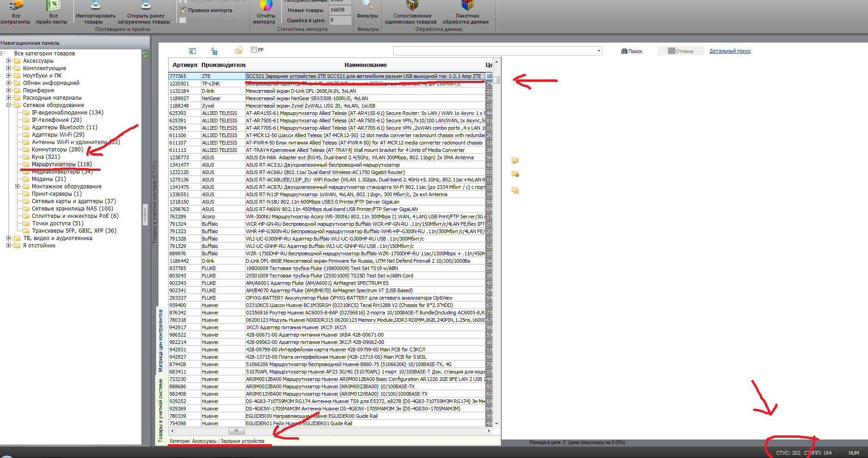Image resolution: width=868 pixels, height=458 pixels.
Task: Click folder icon of 'Расходные материалы'
Action: pyautogui.click(x=18, y=98)
